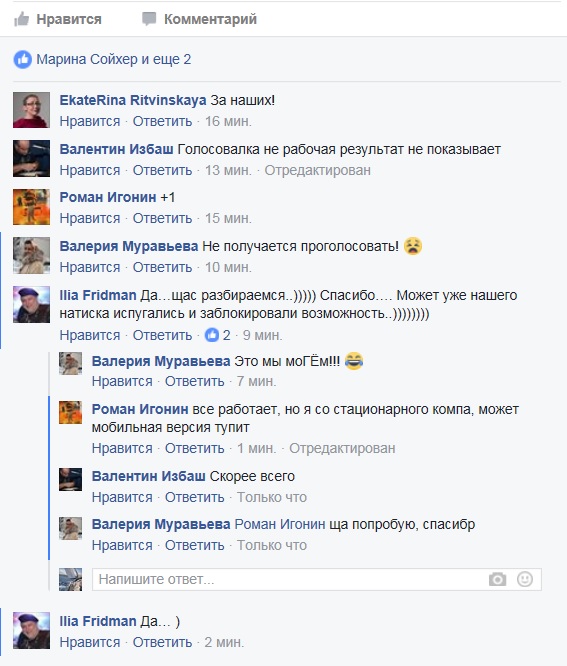
Task: Open the blue like reactions icon beside Марина Сойхер
Action: tap(23, 59)
